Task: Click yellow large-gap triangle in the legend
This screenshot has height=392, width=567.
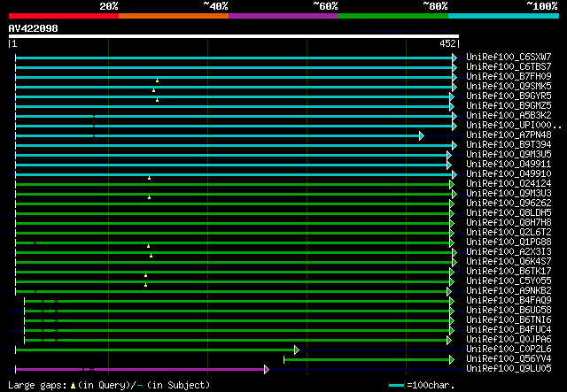Action: (x=73, y=385)
